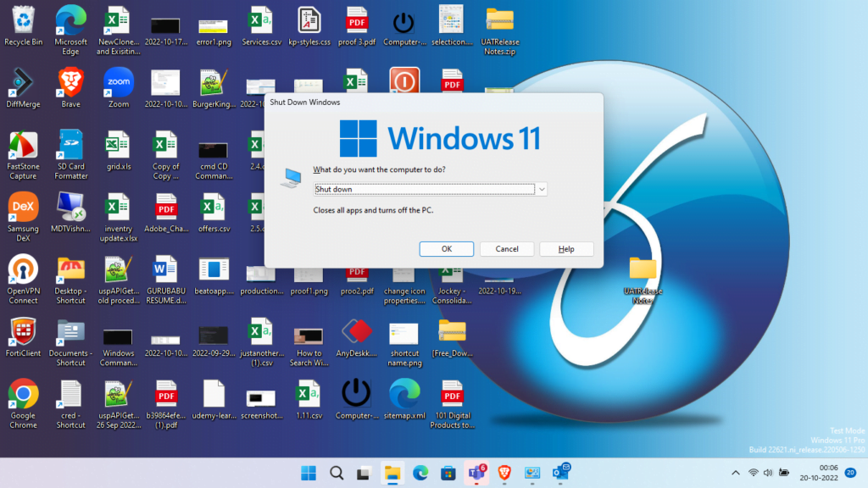Screen dimensions: 868x488
Task: Open Outlook from the taskbar
Action: click(x=561, y=473)
